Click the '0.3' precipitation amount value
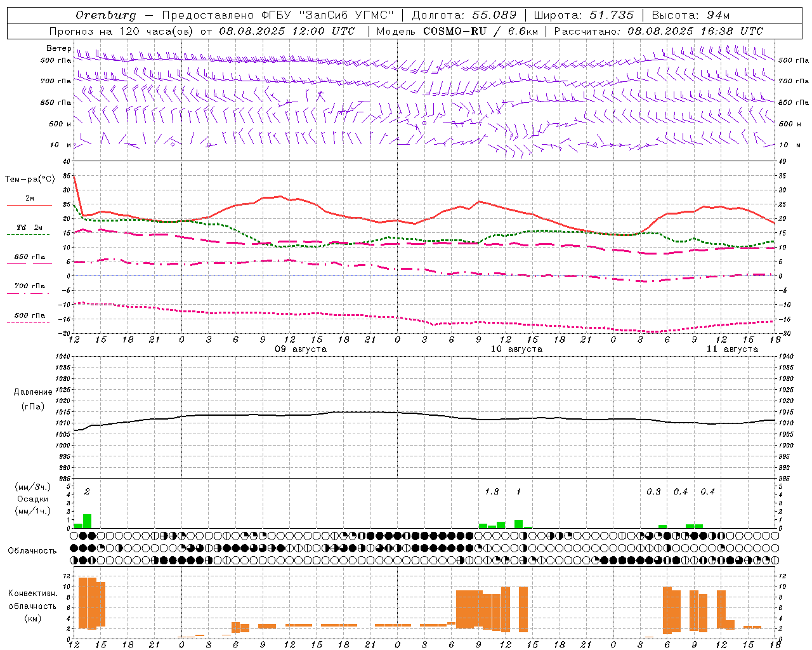The width and height of the screenshot is (812, 650). (x=653, y=491)
